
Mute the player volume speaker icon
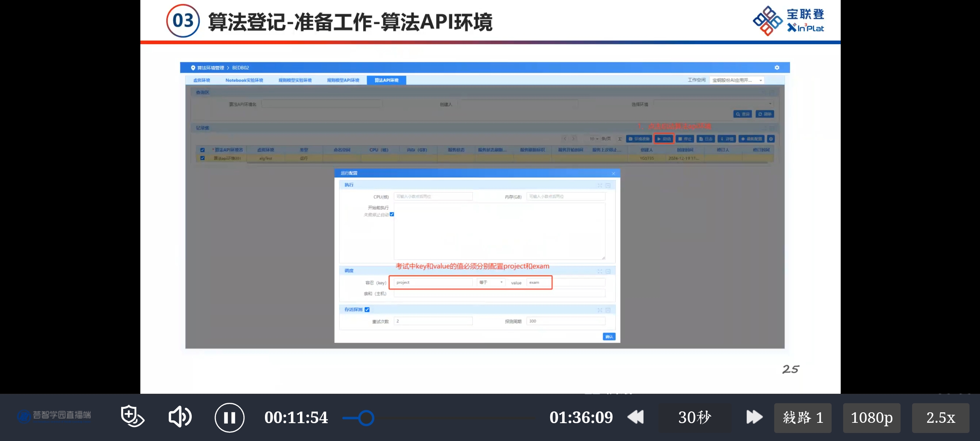point(180,417)
